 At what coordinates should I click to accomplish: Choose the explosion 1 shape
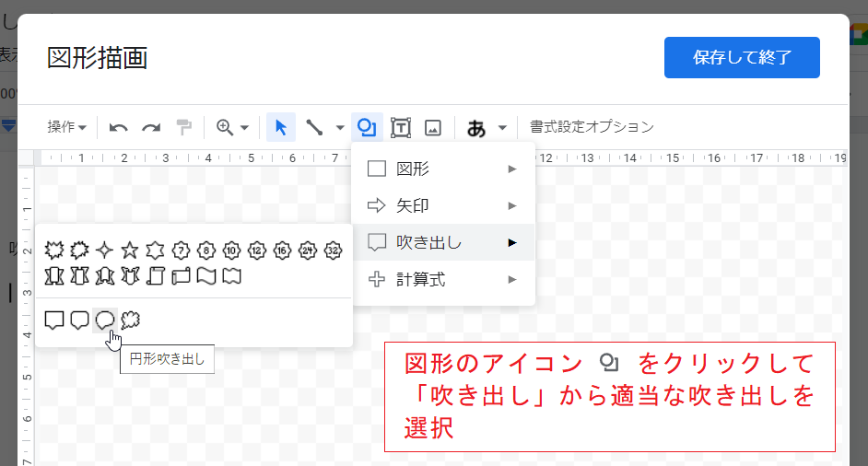click(54, 250)
